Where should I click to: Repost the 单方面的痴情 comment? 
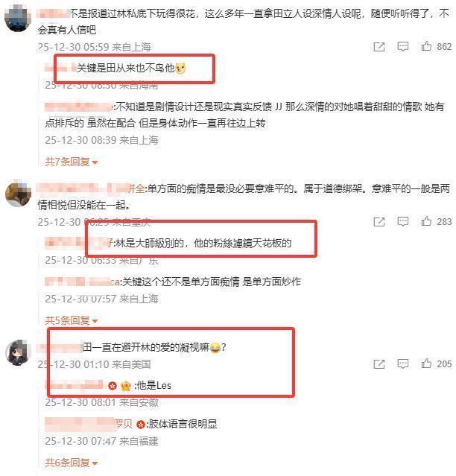coord(379,221)
